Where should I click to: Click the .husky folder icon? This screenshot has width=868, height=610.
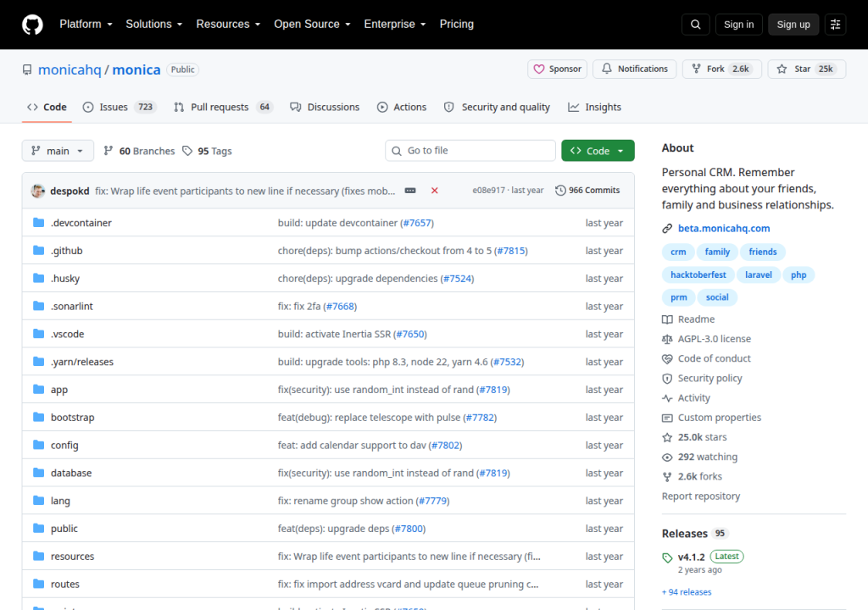[38, 278]
